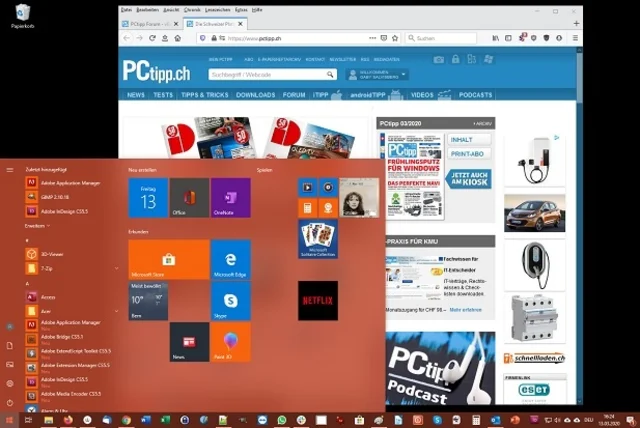Open the user account dropdown on PCtipp
This screenshot has width=640, height=428.
377,75
